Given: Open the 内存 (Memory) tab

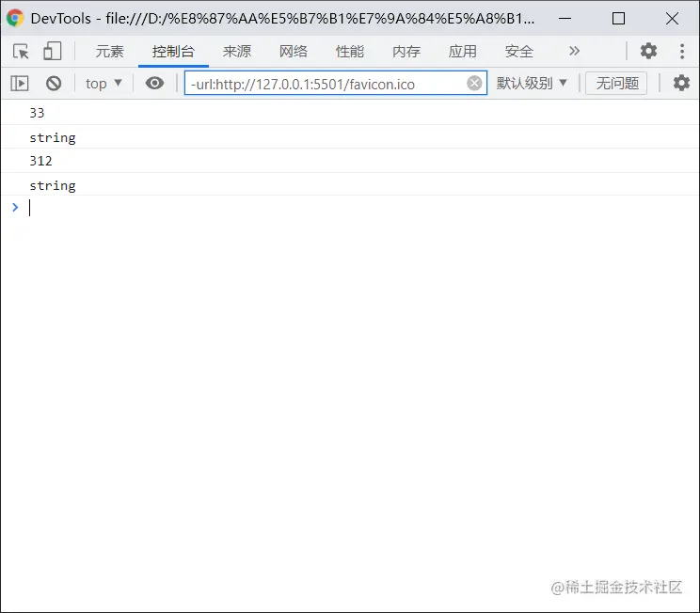Looking at the screenshot, I should [406, 52].
